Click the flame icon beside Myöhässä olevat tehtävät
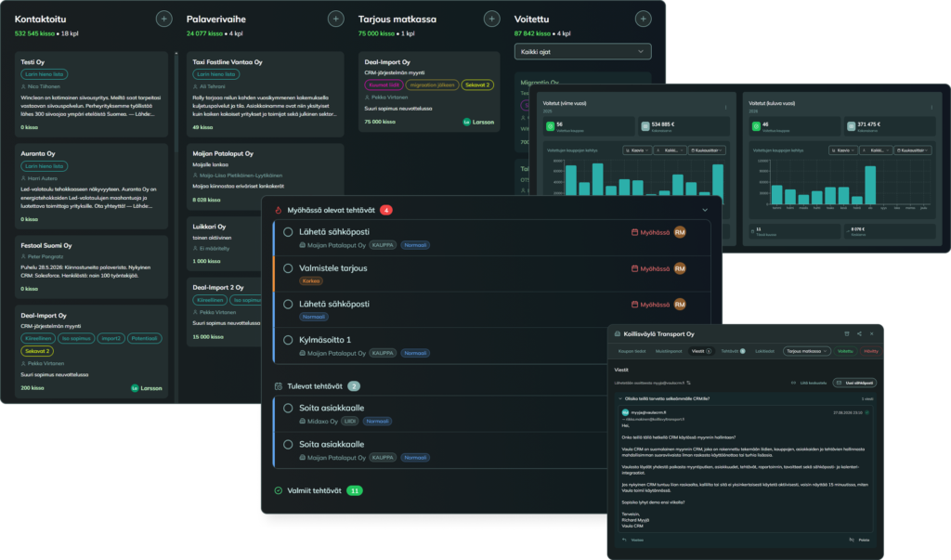 point(279,211)
